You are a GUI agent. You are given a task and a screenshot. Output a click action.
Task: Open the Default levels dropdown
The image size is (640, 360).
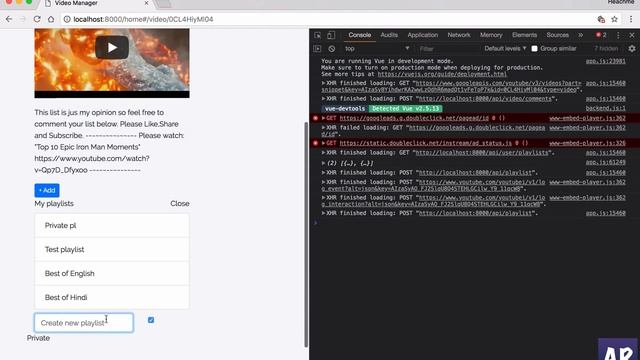pos(505,49)
